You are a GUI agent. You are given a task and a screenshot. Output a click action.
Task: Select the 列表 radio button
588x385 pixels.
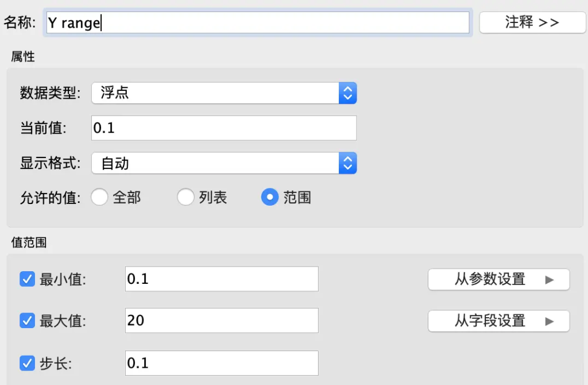pos(185,198)
